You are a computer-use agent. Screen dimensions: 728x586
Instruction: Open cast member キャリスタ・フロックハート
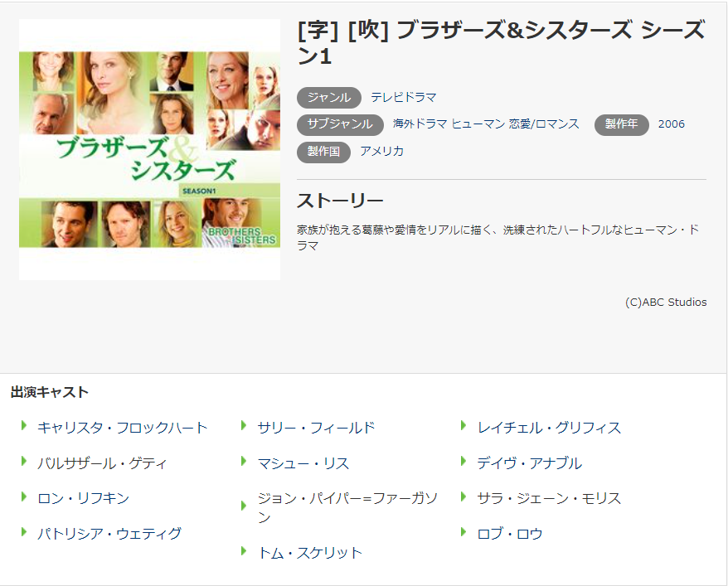pos(122,428)
